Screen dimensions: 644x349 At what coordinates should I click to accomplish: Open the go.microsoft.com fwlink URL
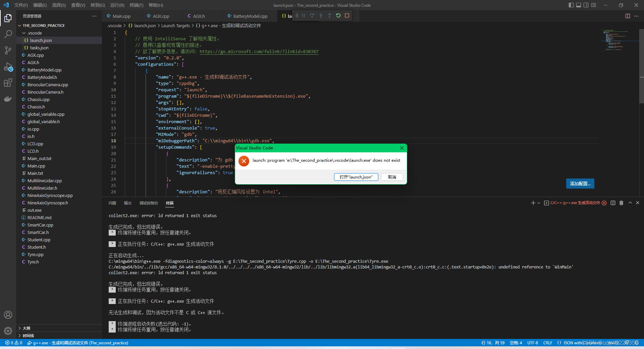pos(259,51)
